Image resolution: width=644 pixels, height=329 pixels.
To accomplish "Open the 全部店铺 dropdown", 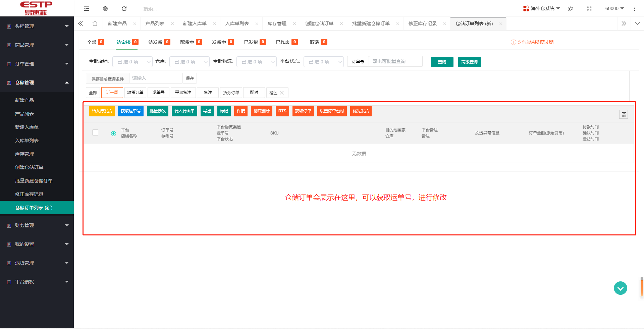I will click(132, 62).
